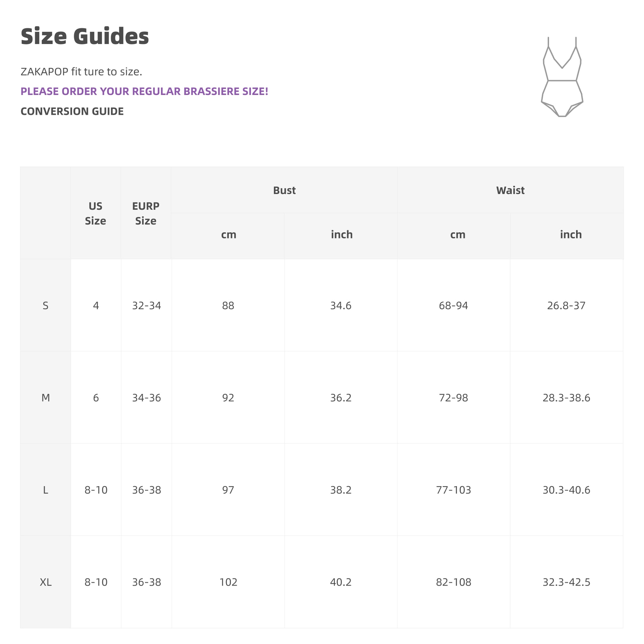Click the US Size column header
The height and width of the screenshot is (644, 644).
coord(95,213)
